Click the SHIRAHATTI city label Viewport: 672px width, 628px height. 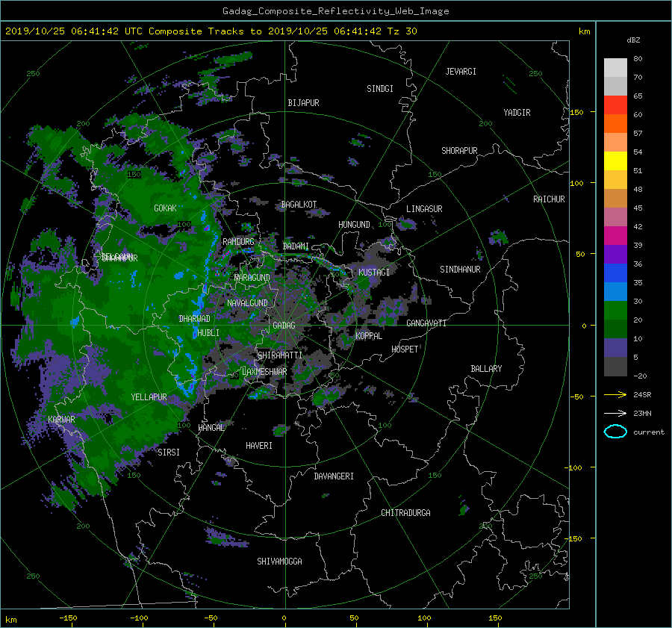coord(280,355)
